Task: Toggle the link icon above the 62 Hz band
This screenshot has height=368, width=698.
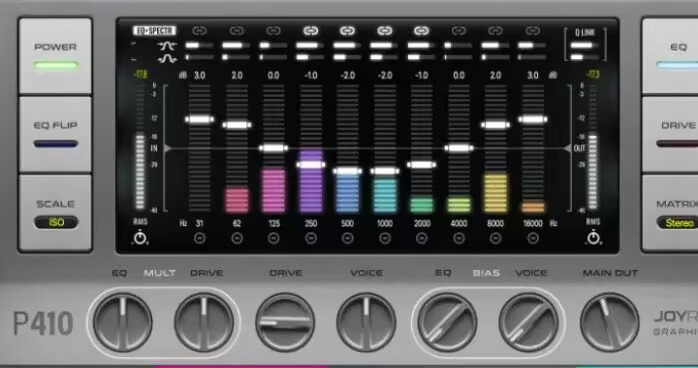Action: (x=236, y=31)
